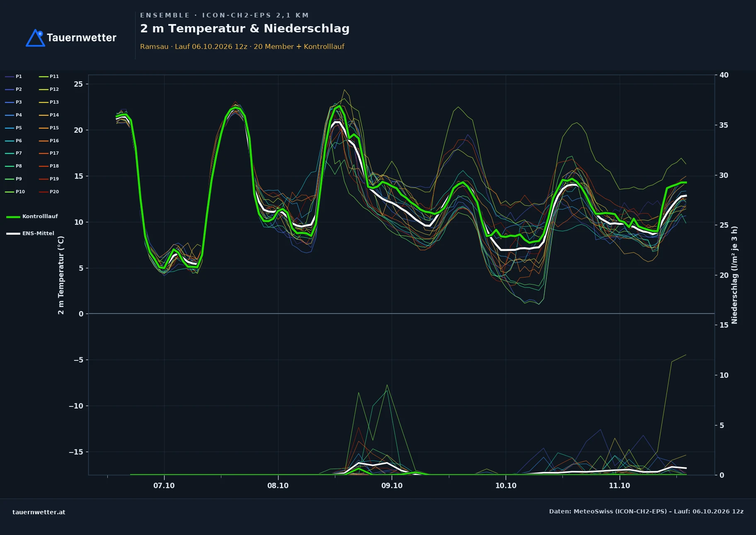Viewport: 756px width, 535px height.
Task: Click the P5 legend entry
Action: click(x=14, y=128)
